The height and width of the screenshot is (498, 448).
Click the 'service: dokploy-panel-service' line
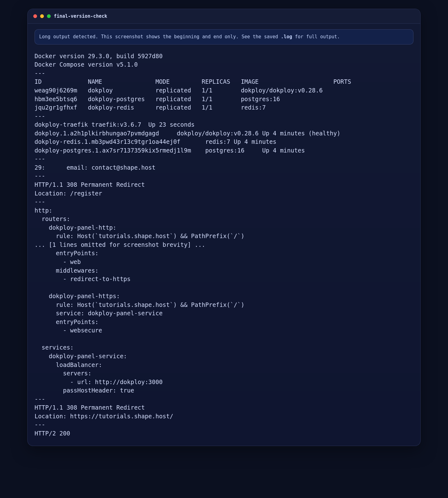tap(109, 313)
